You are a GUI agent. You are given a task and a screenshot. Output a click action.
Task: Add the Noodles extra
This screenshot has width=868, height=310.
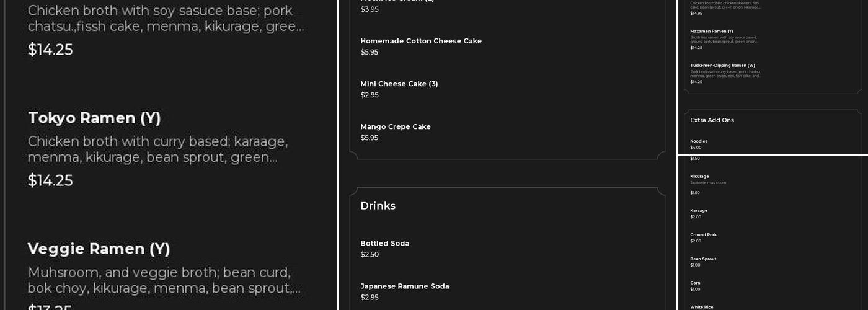(699, 141)
